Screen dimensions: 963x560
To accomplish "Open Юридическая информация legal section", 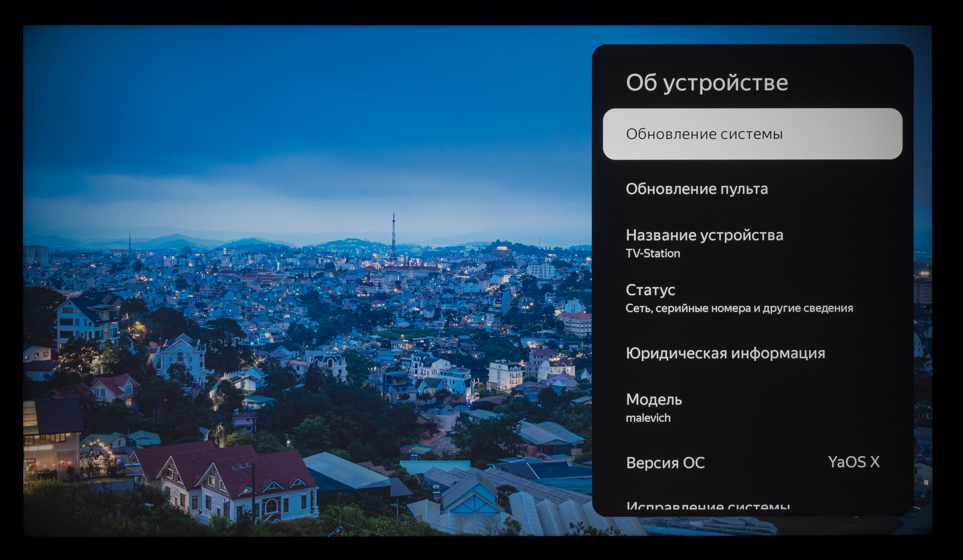I will 725,353.
